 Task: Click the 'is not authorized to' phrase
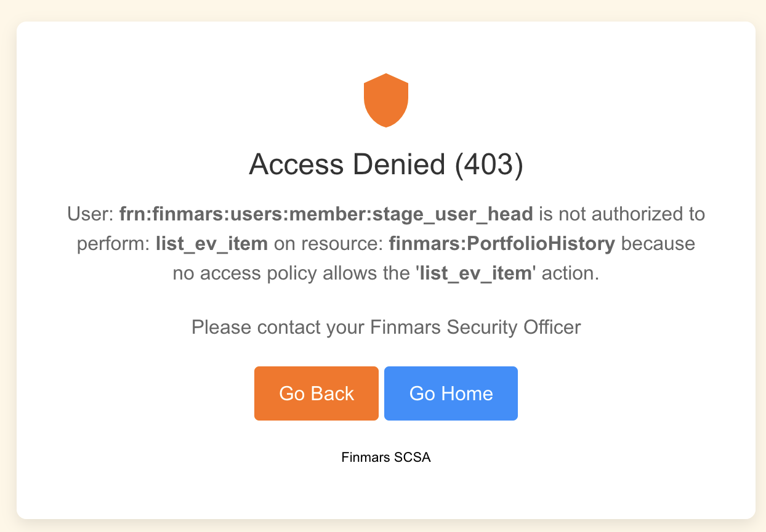622,214
